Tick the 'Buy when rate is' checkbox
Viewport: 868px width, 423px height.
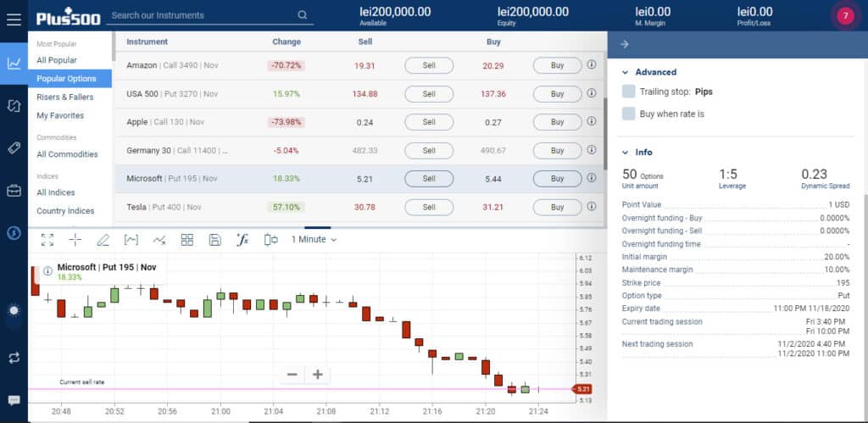coord(628,114)
